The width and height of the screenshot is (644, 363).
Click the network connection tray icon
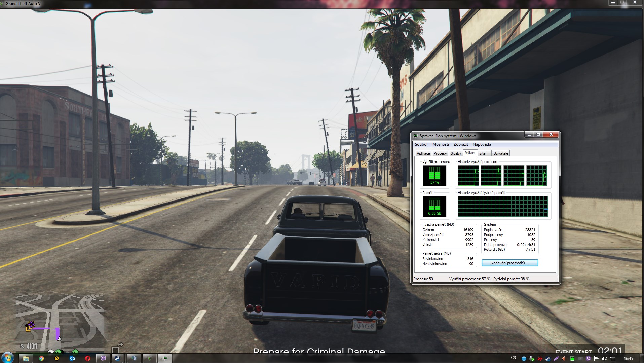coord(612,359)
